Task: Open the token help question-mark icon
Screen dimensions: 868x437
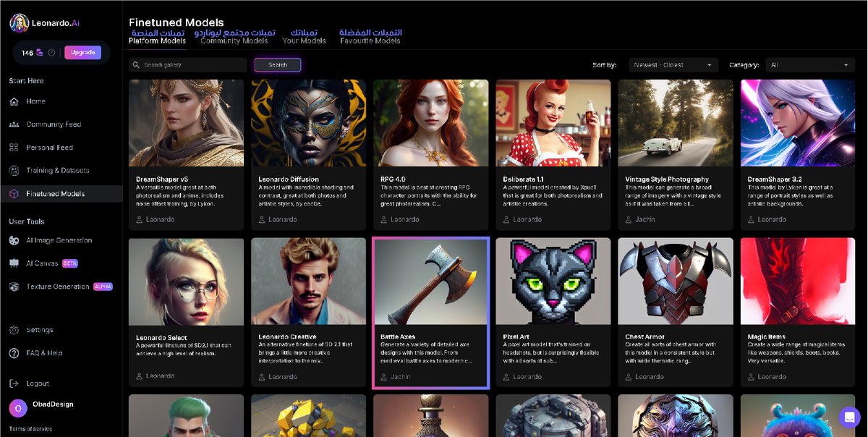Action: coord(51,53)
